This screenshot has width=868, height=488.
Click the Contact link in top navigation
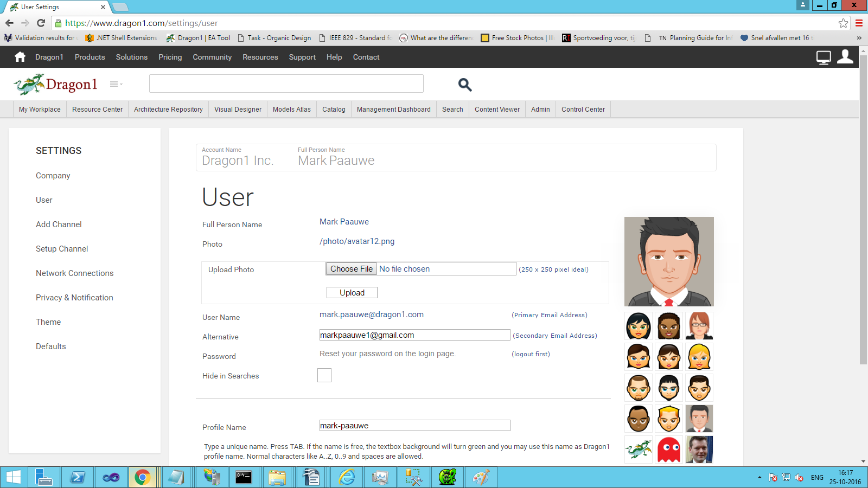366,57
